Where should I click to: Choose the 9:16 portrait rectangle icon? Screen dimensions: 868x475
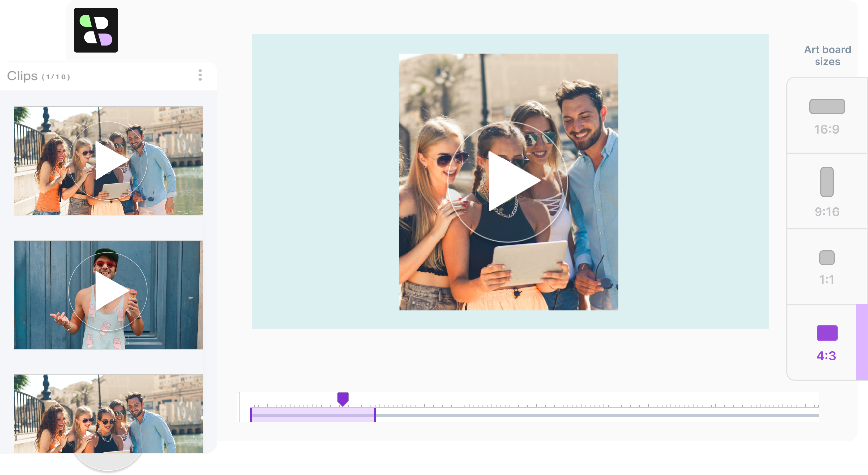(x=826, y=182)
